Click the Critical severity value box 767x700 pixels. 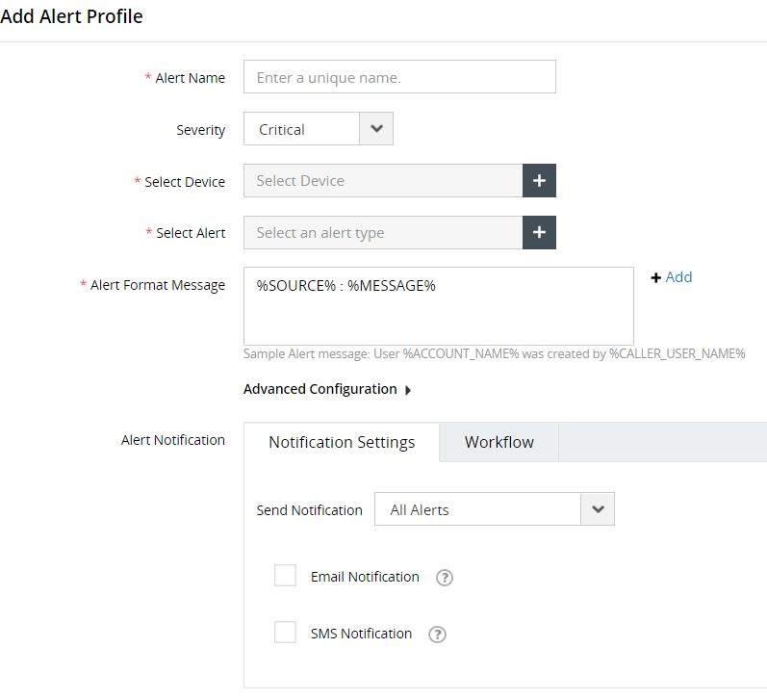click(x=301, y=129)
